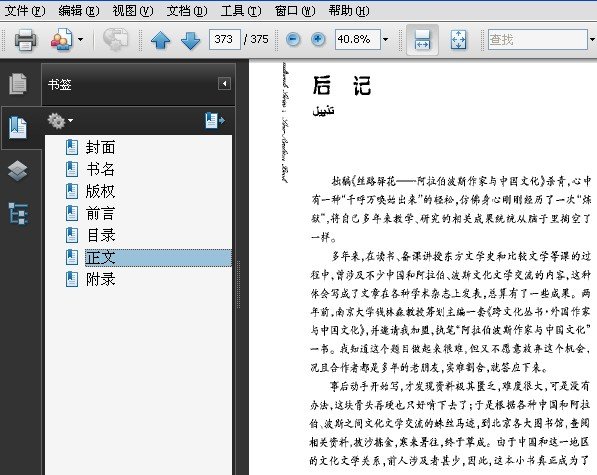Toggle the fit width scrolling mode icon

point(422,40)
